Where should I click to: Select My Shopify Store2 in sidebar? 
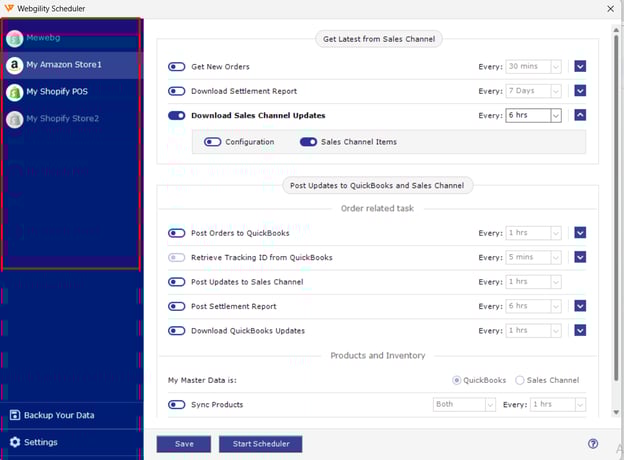(72, 119)
